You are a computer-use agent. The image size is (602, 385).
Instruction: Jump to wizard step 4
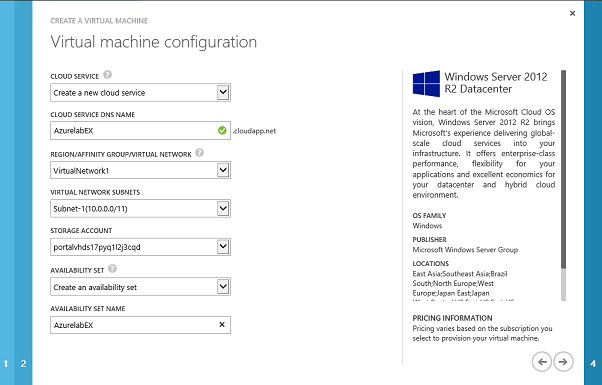click(x=593, y=364)
